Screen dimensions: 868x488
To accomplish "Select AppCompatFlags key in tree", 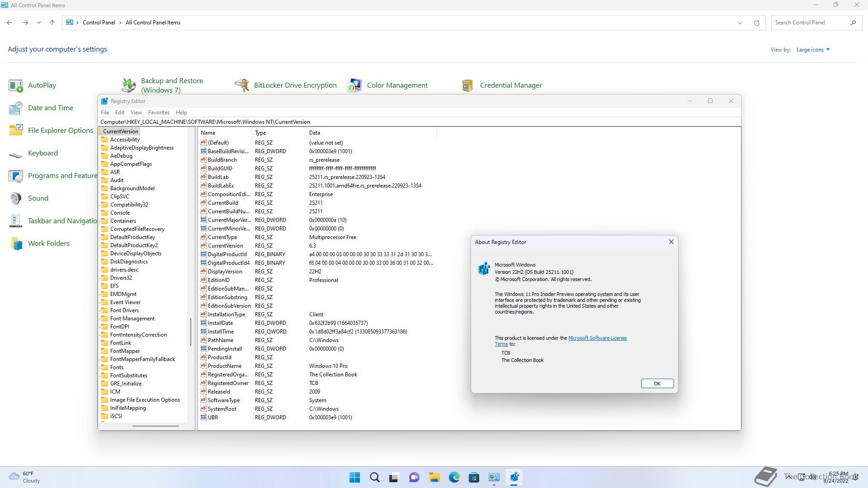I will 131,164.
